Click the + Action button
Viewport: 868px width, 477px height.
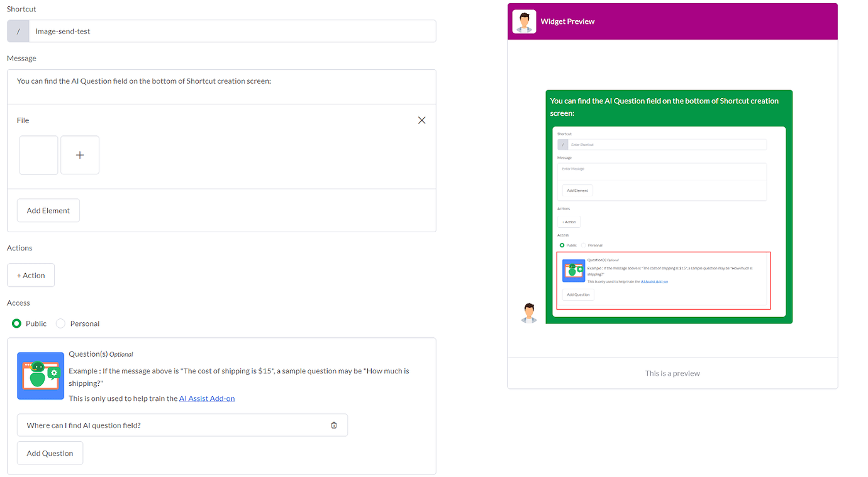tap(30, 275)
